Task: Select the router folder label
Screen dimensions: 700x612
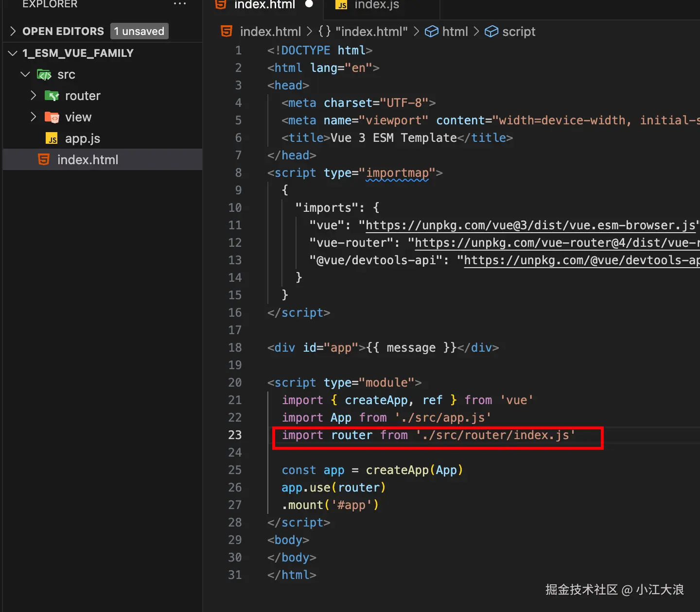Action: pos(83,96)
